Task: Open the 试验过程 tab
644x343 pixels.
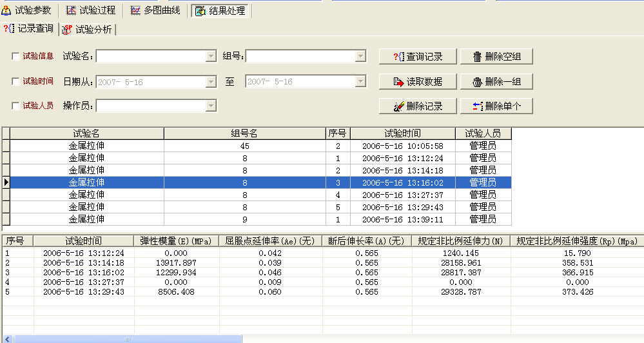Action: [x=90, y=11]
